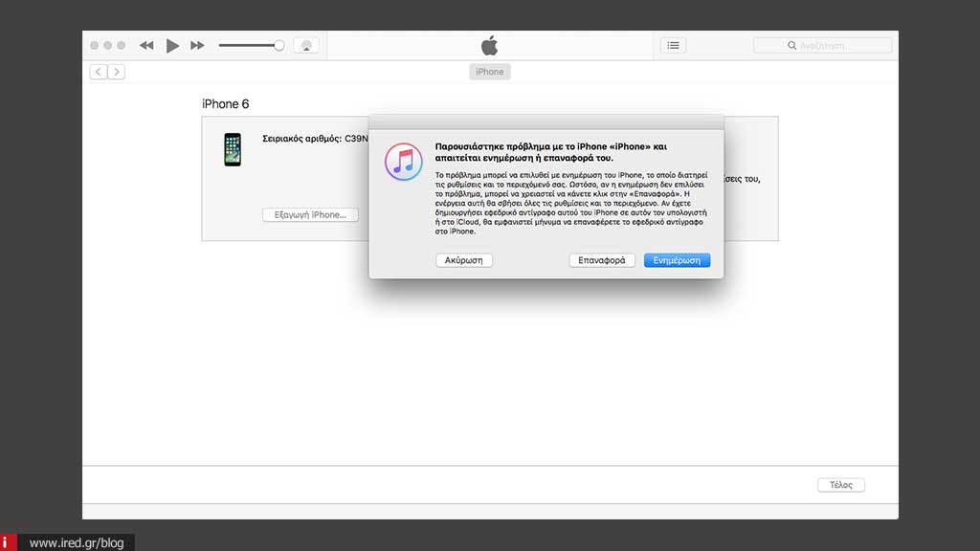Click the bold dialog title Παρουσιάστηκε πρόβλημα
This screenshot has height=551, width=980.
tap(550, 152)
